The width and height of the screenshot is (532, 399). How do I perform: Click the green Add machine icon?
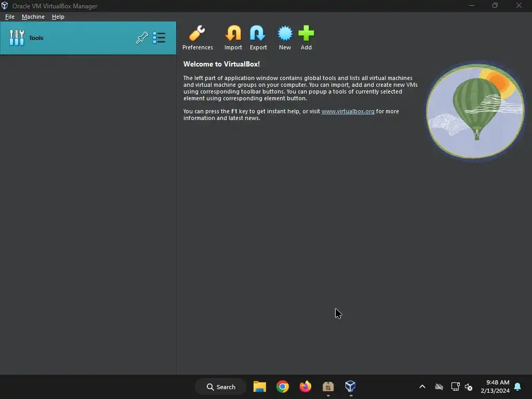pyautogui.click(x=306, y=37)
